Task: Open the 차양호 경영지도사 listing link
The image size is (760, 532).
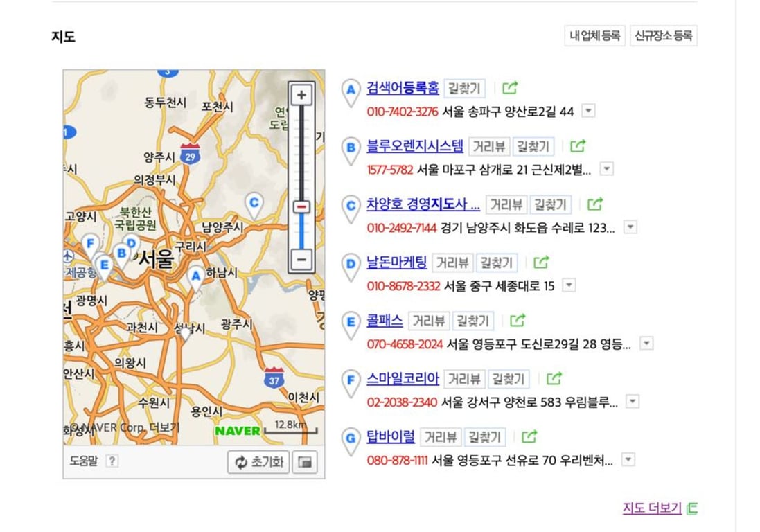Action: click(x=423, y=204)
